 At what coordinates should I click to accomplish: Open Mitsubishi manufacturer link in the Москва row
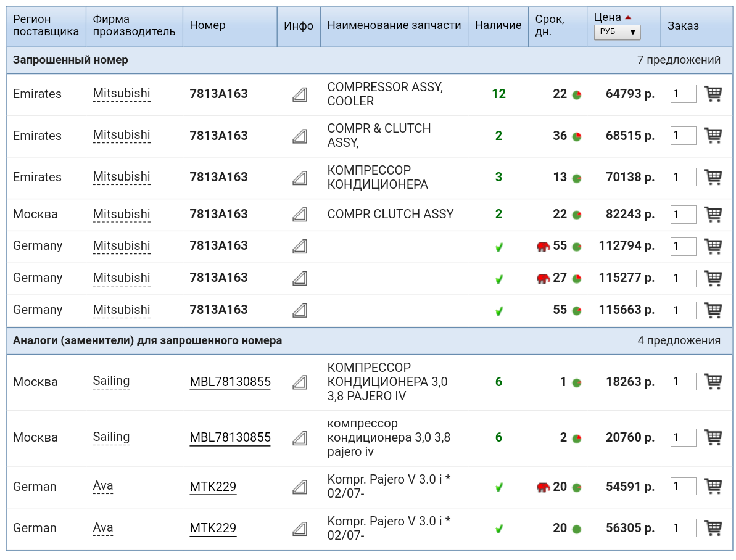122,214
